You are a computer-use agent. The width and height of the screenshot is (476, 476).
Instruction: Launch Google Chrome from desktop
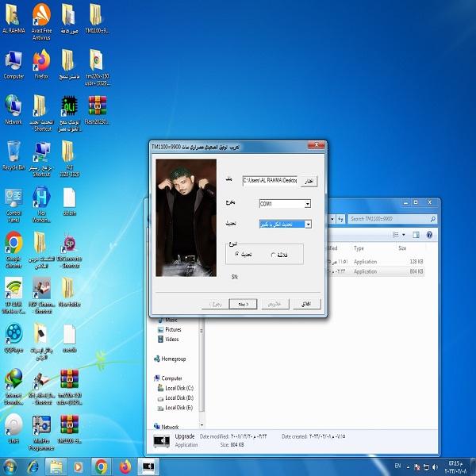[13, 251]
